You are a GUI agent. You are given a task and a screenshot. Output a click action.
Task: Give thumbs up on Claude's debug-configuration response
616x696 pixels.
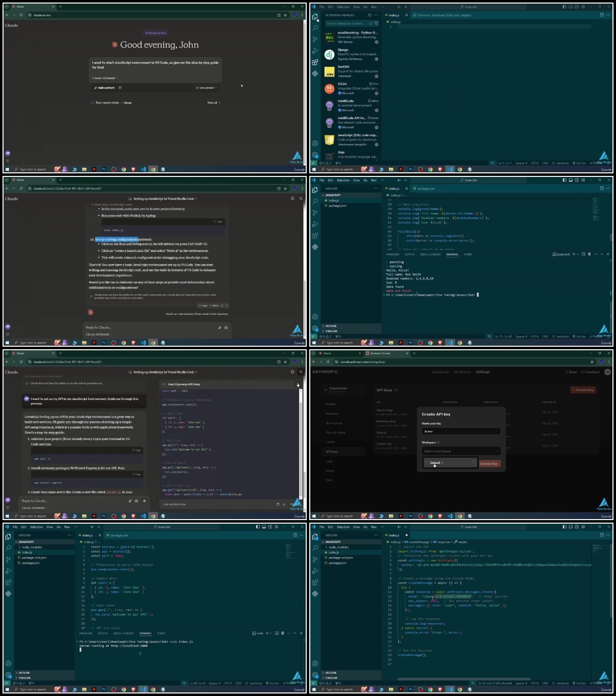(222, 306)
